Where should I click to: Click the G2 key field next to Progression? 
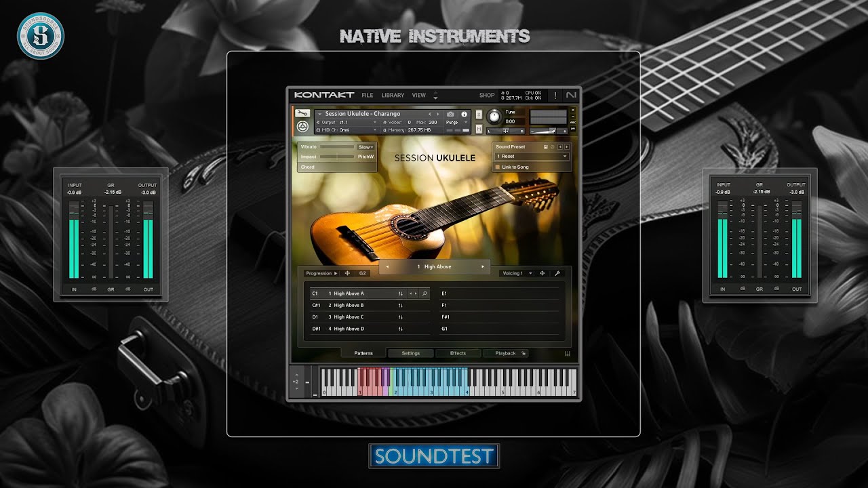tap(363, 273)
